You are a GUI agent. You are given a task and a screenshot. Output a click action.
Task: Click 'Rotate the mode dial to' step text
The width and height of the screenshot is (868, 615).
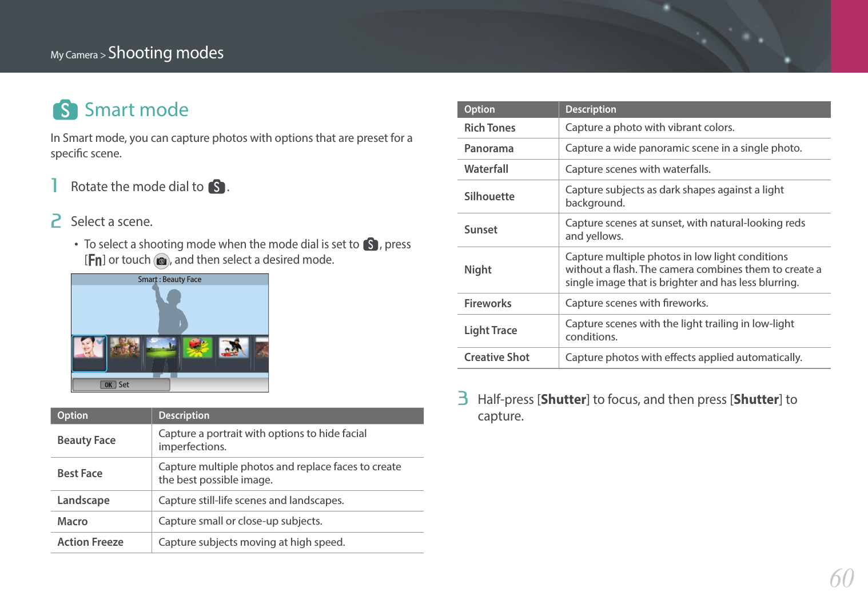pyautogui.click(x=137, y=187)
